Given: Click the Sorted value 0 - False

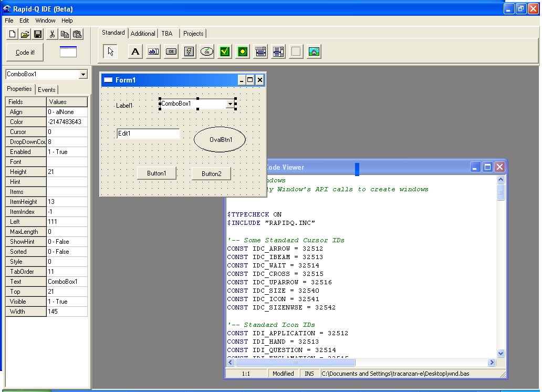Looking at the screenshot, I should point(67,252).
